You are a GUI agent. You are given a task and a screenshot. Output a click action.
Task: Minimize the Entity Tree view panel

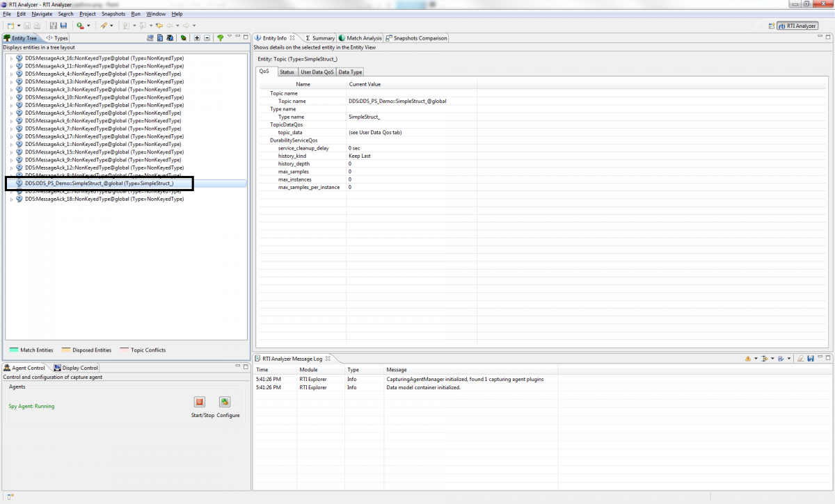[237, 36]
